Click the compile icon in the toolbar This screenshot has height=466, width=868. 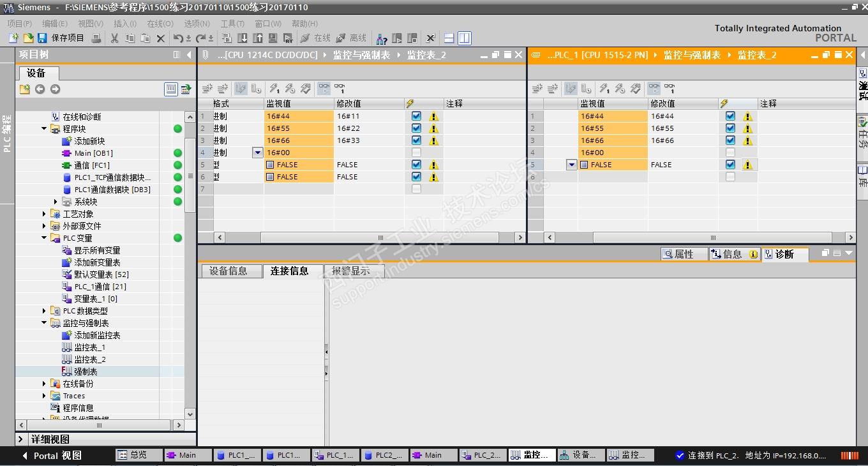point(227,38)
